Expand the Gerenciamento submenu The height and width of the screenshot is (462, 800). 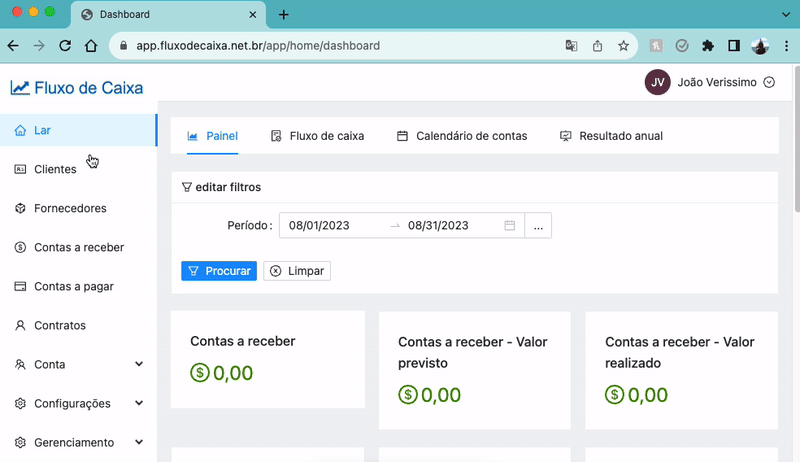(x=78, y=443)
